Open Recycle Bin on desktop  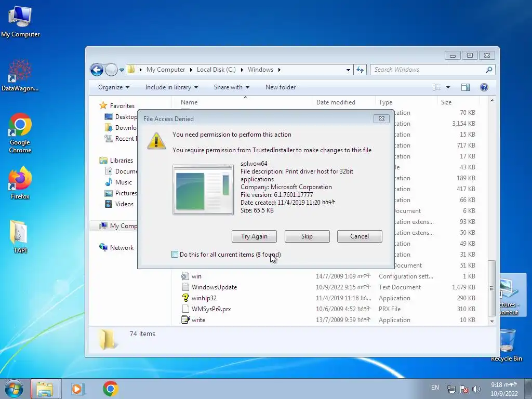coord(507,345)
